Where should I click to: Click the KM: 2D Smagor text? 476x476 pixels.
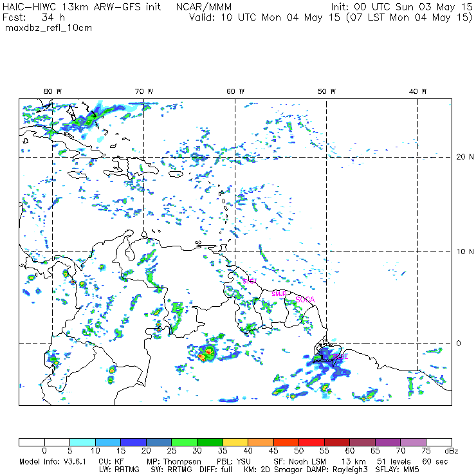[x=272, y=470]
